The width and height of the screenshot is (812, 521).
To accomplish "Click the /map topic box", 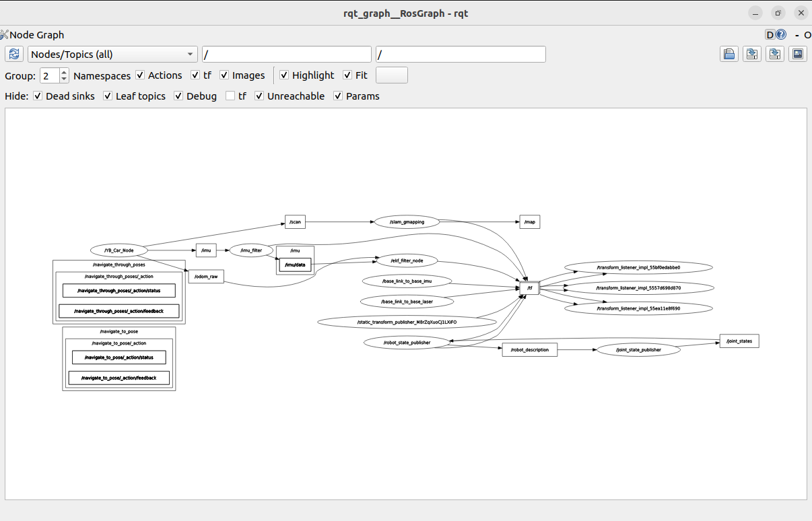I will [x=529, y=221].
